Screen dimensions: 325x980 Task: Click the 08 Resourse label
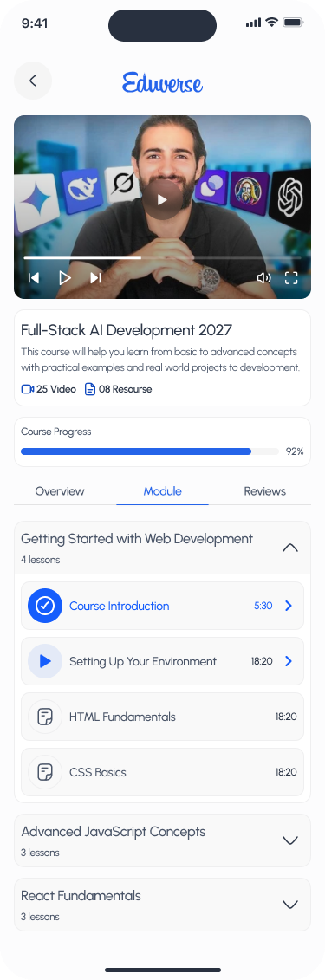pos(125,389)
